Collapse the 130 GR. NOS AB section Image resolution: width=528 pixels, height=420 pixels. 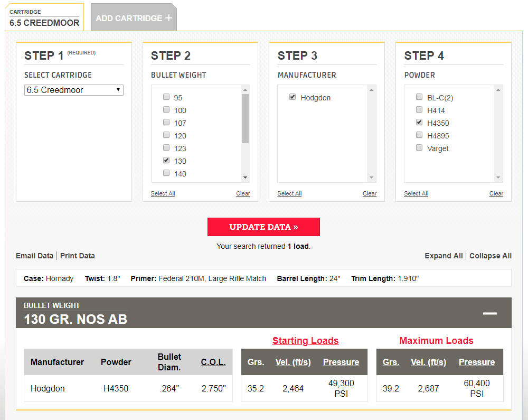[489, 313]
